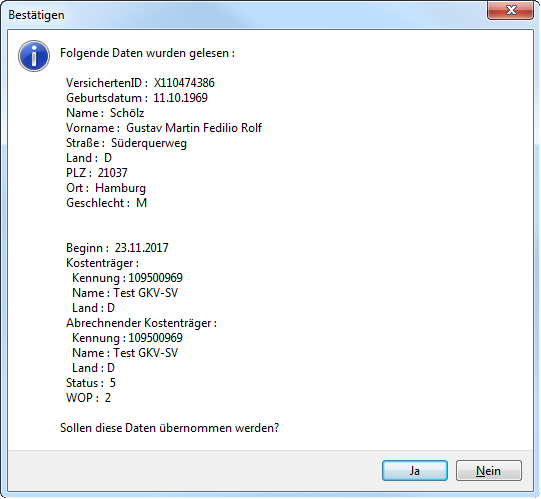This screenshot has width=541, height=499.
Task: Click the Kostenträger heading text
Action: (x=102, y=263)
